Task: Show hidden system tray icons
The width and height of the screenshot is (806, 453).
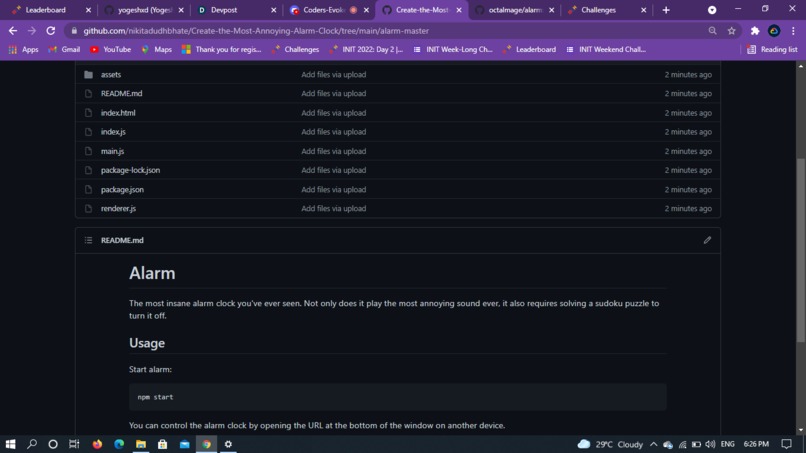Action: 653,444
